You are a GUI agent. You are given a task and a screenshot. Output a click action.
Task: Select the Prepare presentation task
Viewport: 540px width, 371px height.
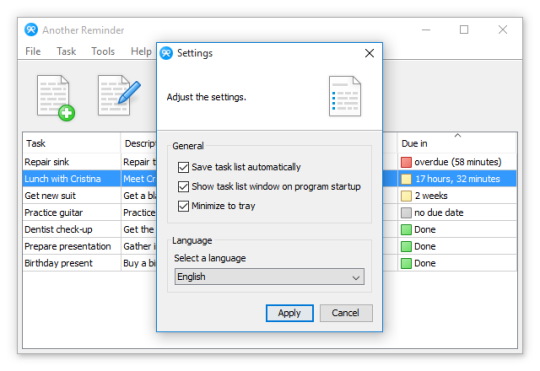tap(68, 246)
